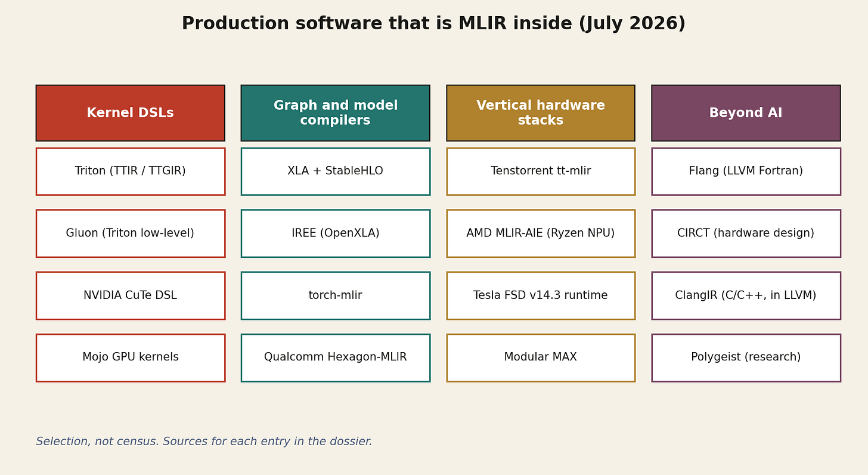Click the torch-mlir box
Viewport: 868px width, 475px height.
click(336, 295)
